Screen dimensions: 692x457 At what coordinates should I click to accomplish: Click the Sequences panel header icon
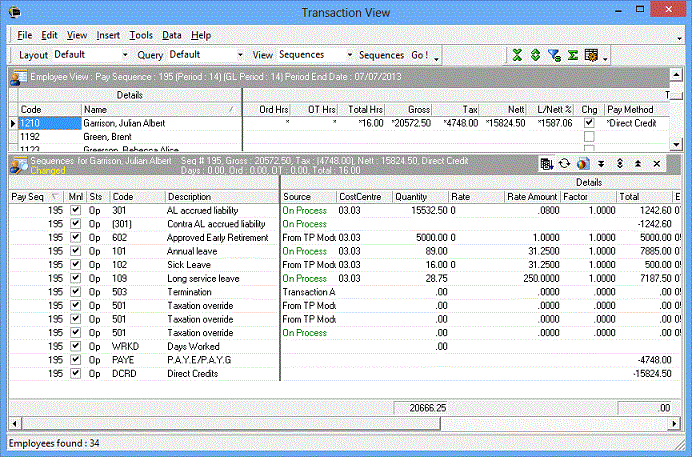pos(19,165)
